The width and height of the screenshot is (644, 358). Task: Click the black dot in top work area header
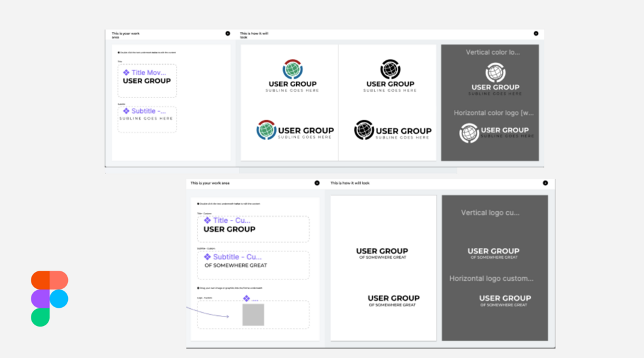click(228, 34)
